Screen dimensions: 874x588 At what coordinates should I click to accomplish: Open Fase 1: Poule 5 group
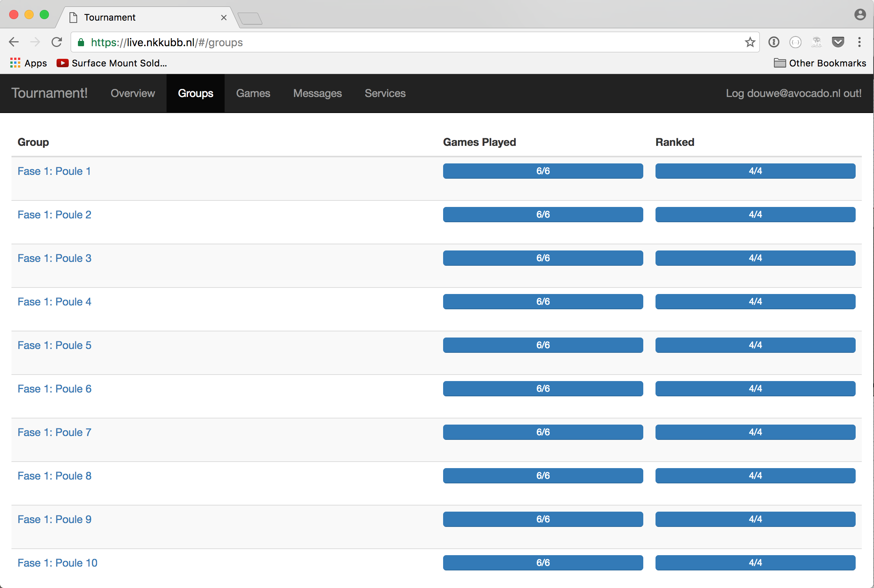pyautogui.click(x=54, y=345)
